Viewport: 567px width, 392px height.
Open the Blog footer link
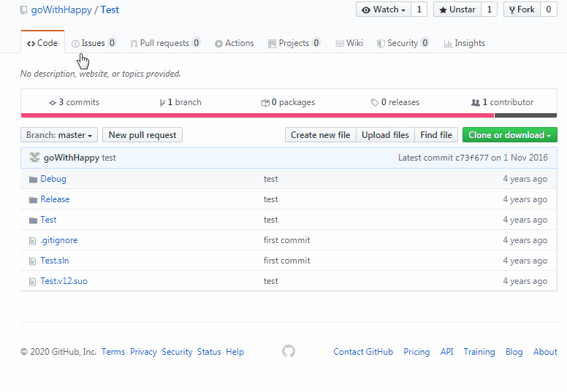click(x=514, y=352)
